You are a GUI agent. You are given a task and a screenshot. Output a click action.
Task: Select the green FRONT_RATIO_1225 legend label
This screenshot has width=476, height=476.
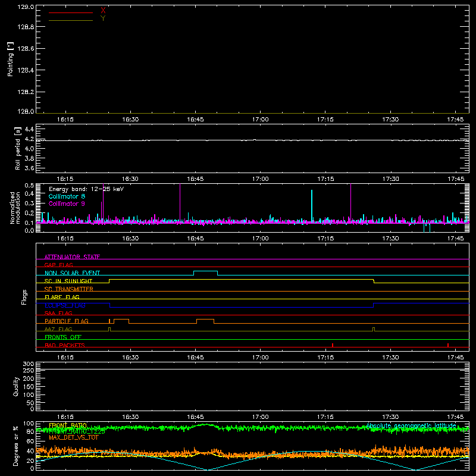pos(77,431)
